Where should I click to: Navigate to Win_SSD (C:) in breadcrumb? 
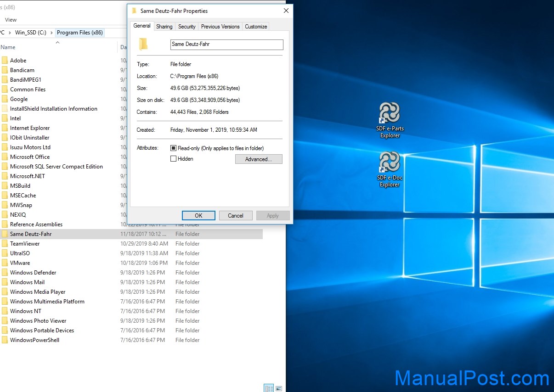(30, 33)
